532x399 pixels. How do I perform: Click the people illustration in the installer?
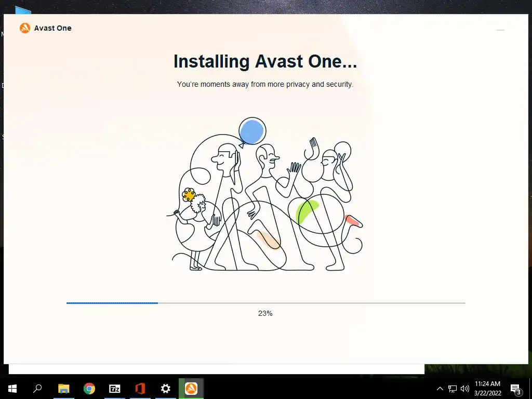tap(265, 194)
